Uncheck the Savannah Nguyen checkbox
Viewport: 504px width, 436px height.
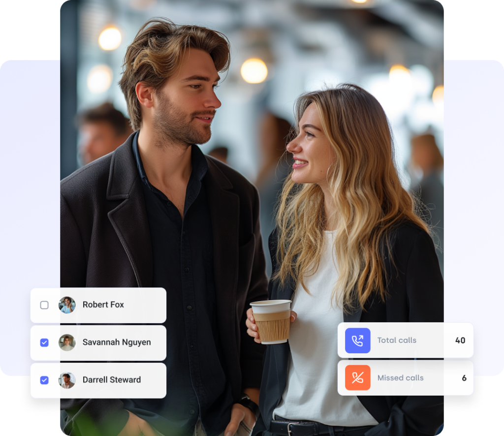tap(44, 343)
